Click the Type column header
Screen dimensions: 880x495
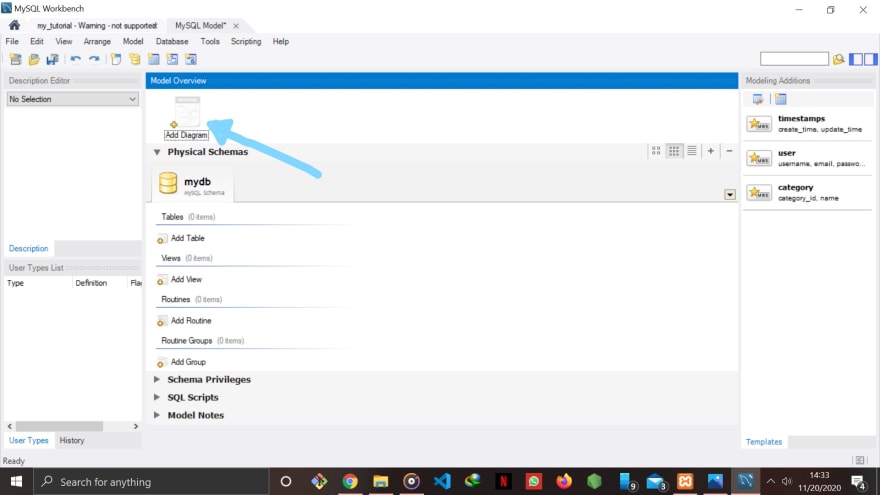click(x=38, y=283)
